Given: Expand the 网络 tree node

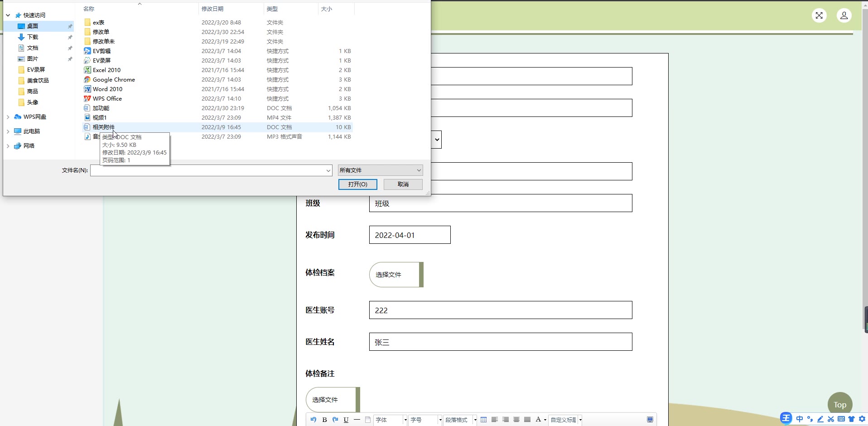Looking at the screenshot, I should (8, 146).
